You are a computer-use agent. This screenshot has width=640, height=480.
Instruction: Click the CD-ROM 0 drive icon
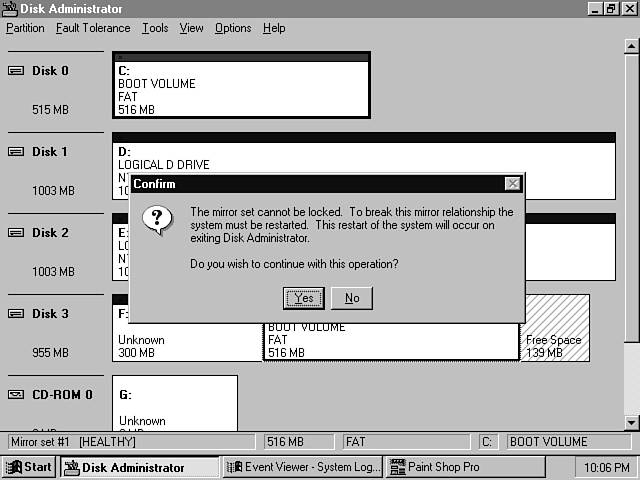click(x=15, y=395)
